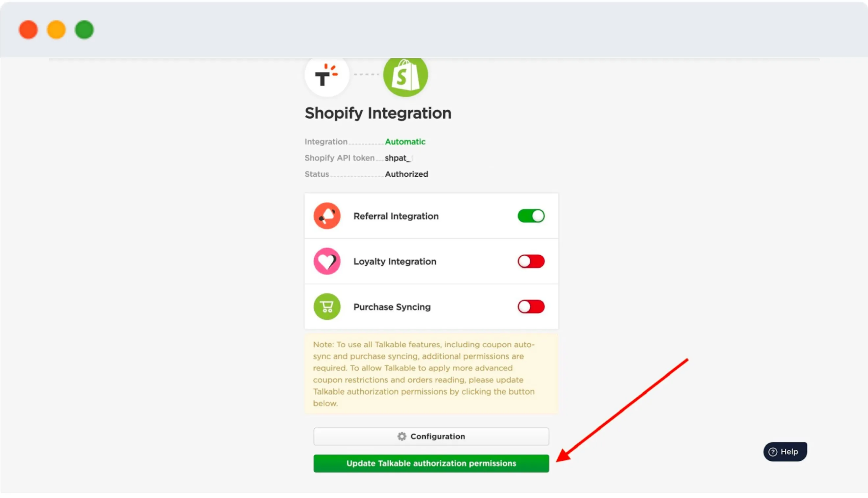Click the Automatic integration value
Image resolution: width=868 pixels, height=498 pixels.
click(405, 141)
